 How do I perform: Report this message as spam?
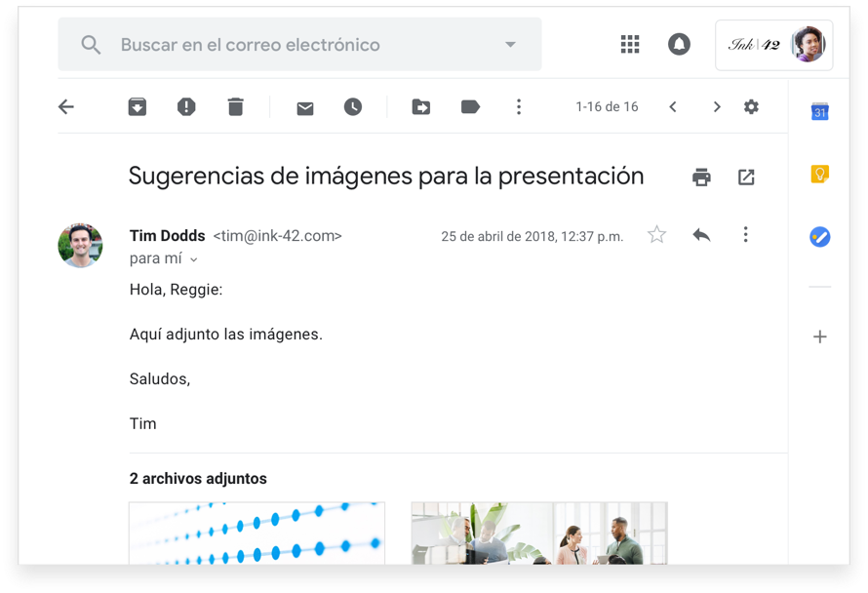[x=186, y=107]
